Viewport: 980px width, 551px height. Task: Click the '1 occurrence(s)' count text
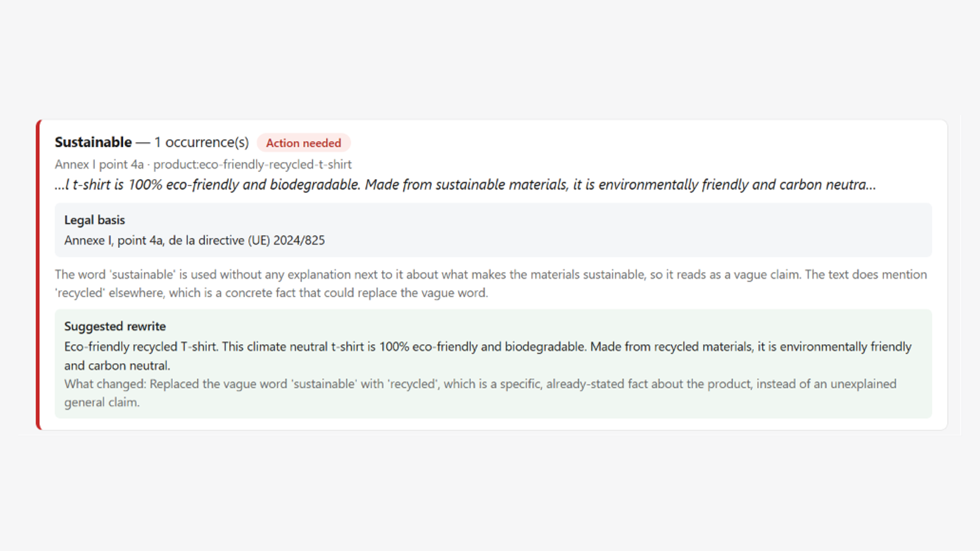[202, 142]
